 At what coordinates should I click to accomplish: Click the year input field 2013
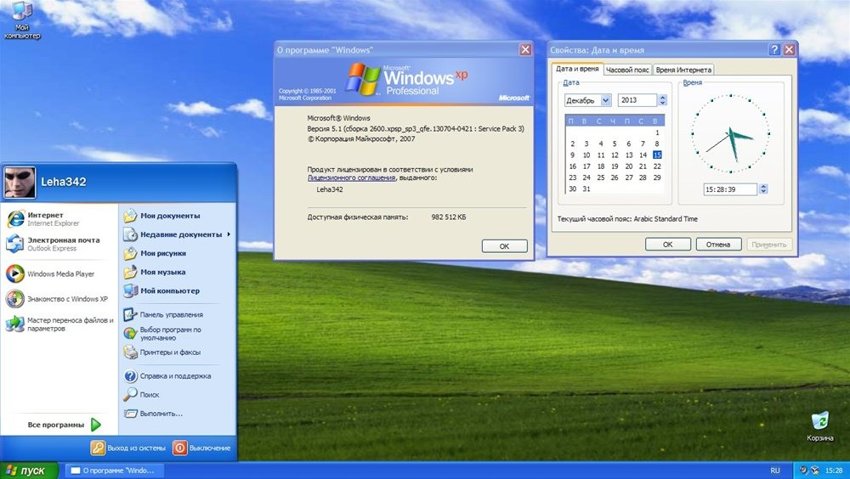[638, 100]
